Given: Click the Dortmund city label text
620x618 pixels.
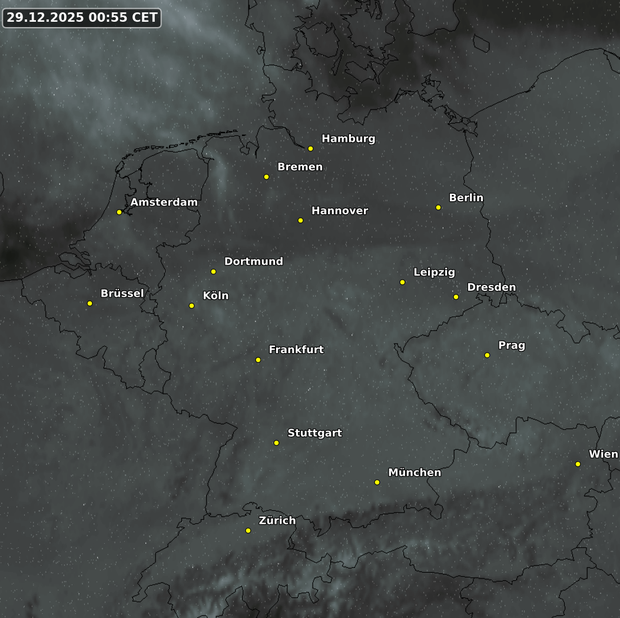Looking at the screenshot, I should pyautogui.click(x=253, y=261).
